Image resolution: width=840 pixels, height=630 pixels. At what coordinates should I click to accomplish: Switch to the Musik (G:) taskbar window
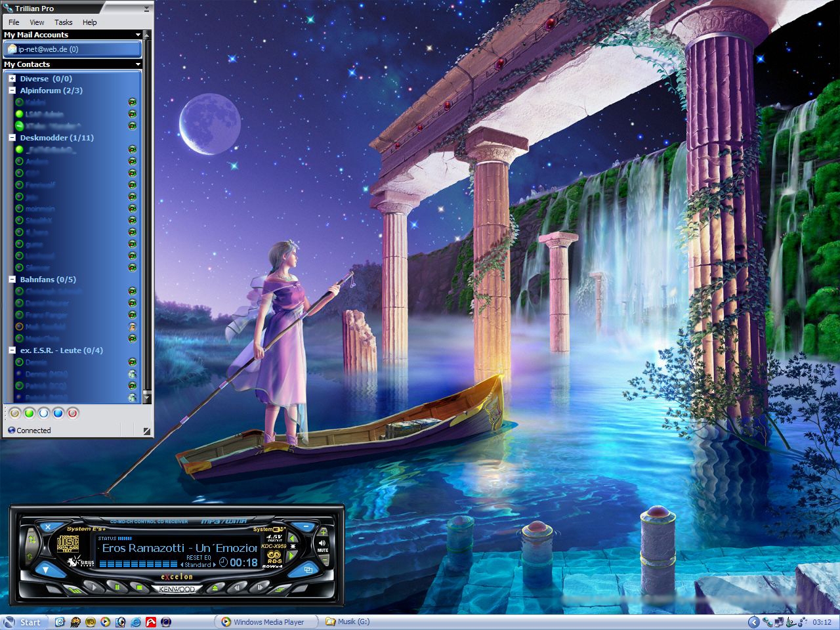[348, 622]
